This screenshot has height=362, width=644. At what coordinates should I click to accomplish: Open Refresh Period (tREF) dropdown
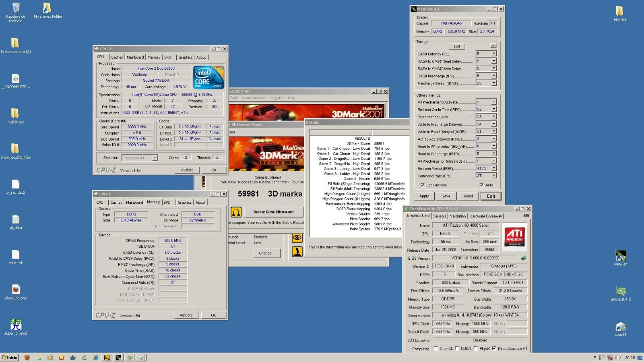[493, 168]
